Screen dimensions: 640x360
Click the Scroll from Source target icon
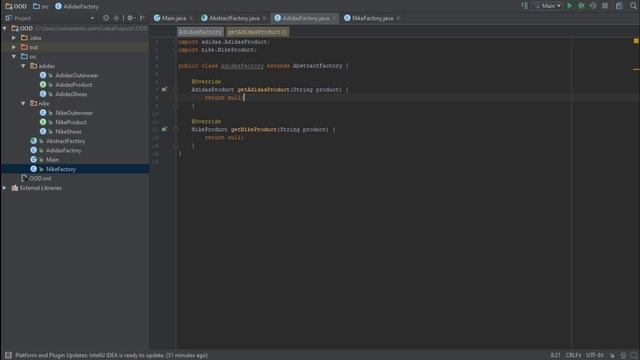click(x=106, y=18)
